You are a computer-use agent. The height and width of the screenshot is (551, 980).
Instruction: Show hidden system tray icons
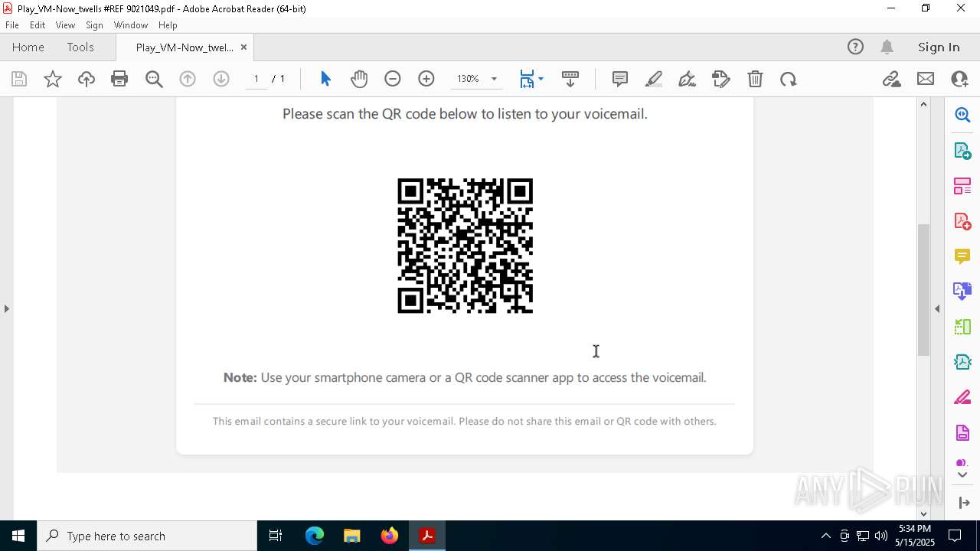tap(825, 536)
